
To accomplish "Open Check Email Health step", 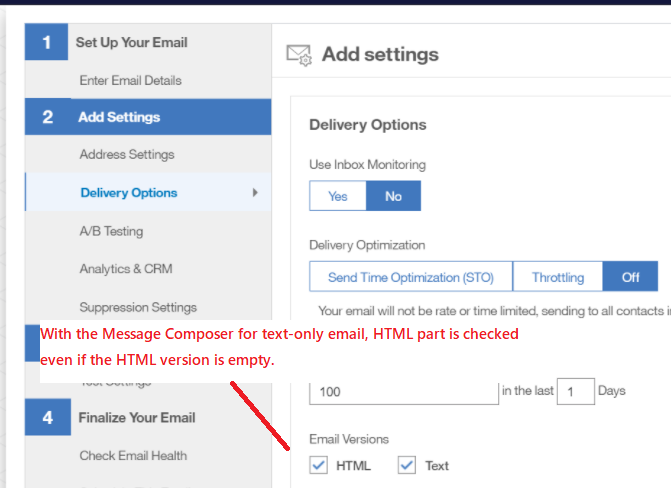I will pyautogui.click(x=133, y=456).
